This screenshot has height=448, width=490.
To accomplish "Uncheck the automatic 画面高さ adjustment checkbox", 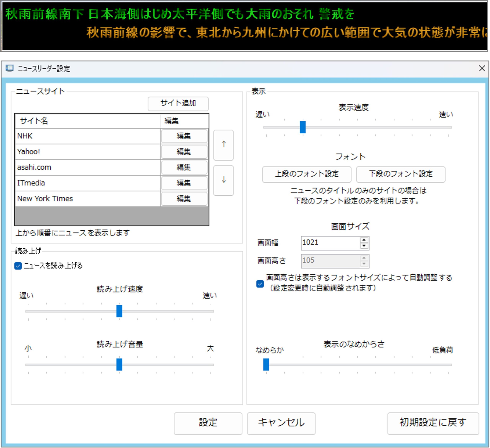I will pos(260,284).
